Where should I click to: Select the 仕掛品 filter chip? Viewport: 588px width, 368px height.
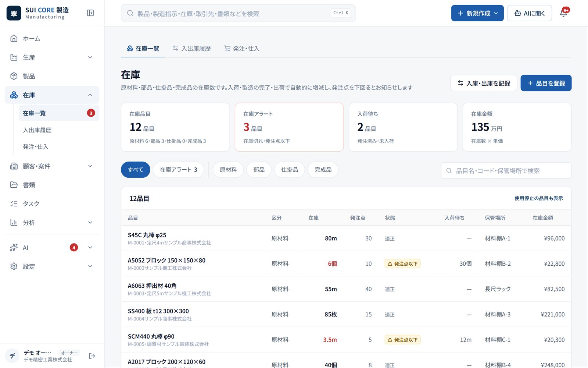[x=290, y=170]
